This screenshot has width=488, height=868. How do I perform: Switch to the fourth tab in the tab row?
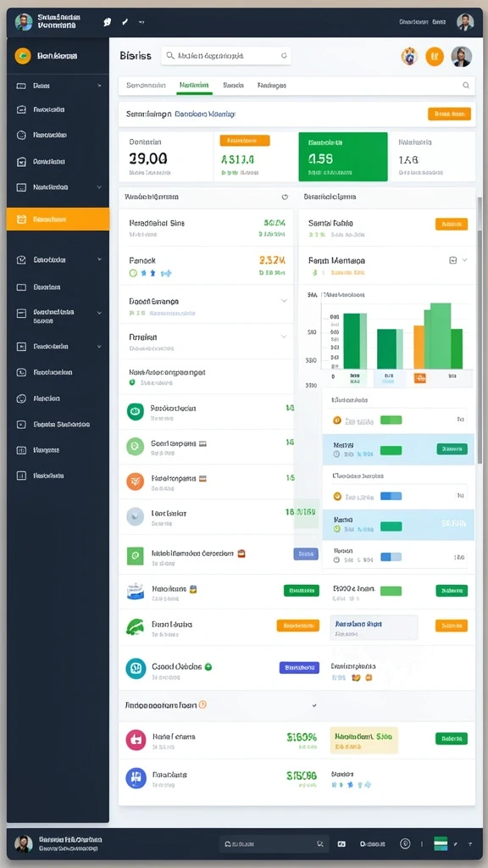(x=272, y=86)
